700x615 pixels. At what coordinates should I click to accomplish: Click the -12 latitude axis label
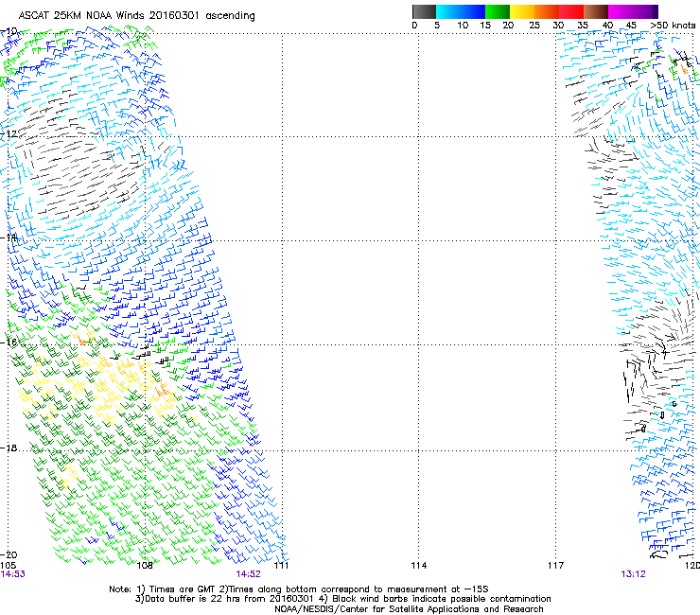(9, 133)
